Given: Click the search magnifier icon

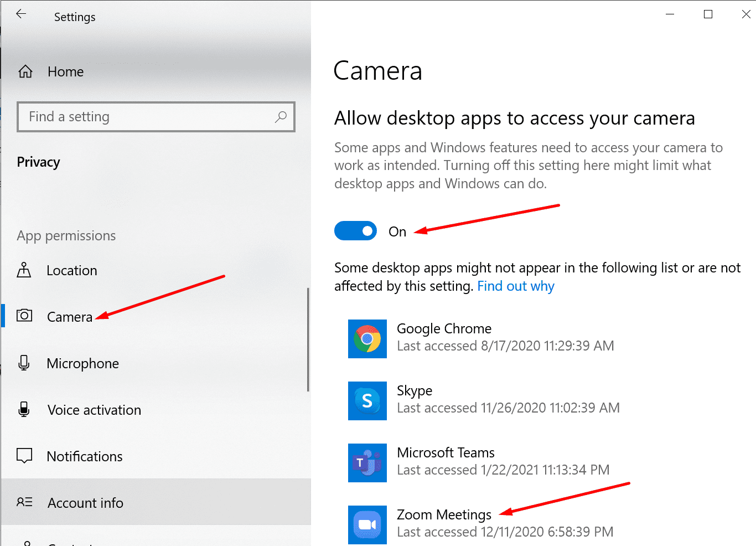Looking at the screenshot, I should click(281, 117).
